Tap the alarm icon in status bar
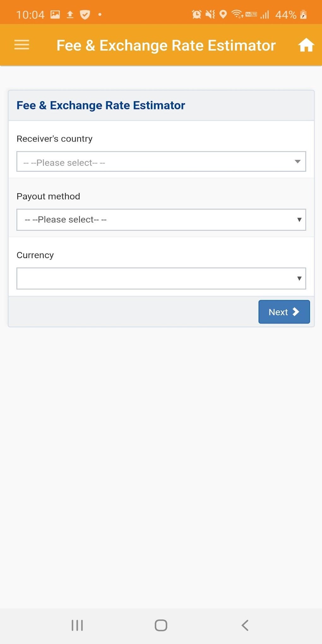Screen dimensions: 322x644 pyautogui.click(x=196, y=15)
